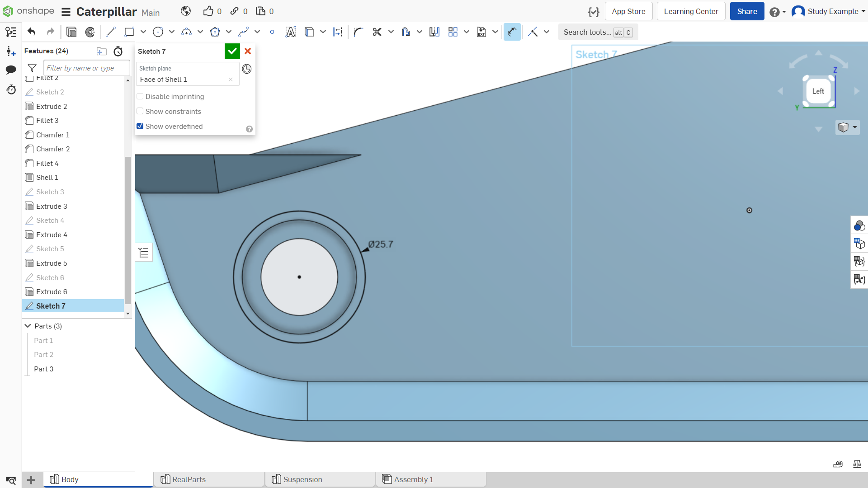Image resolution: width=868 pixels, height=488 pixels.
Task: Click the Filter by name field
Action: pos(87,68)
